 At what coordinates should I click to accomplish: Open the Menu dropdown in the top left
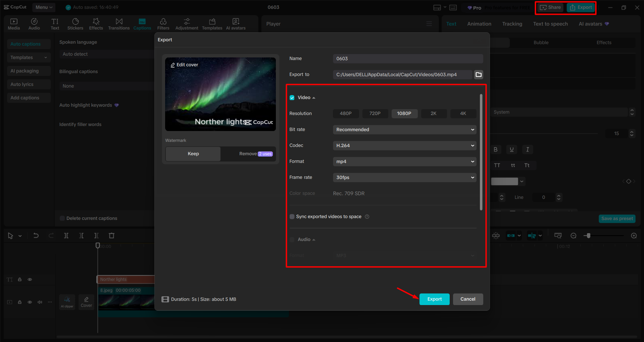point(44,7)
